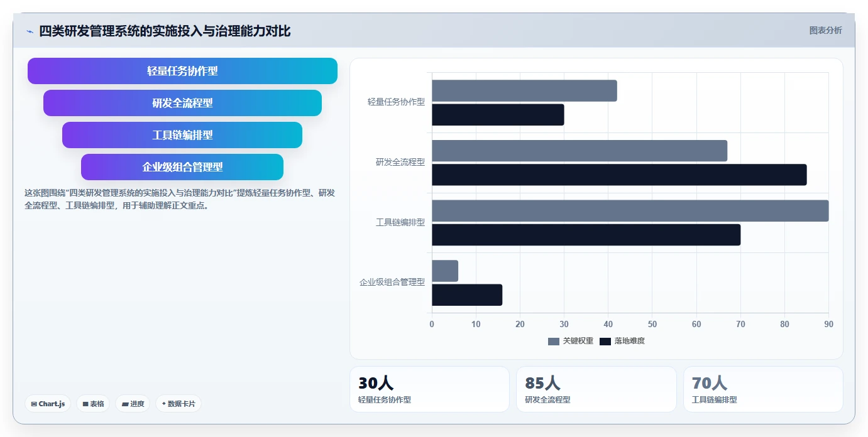The width and height of the screenshot is (868, 437).
Task: Click 企业级组合管理型 关键权重 gray bar
Action: point(445,271)
